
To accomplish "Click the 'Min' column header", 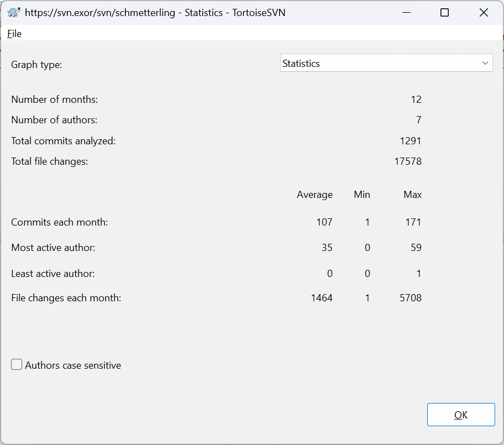I will point(362,195).
